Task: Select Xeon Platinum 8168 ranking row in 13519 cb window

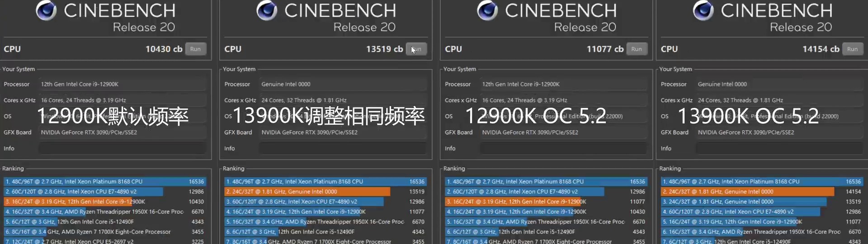Action: click(325, 182)
